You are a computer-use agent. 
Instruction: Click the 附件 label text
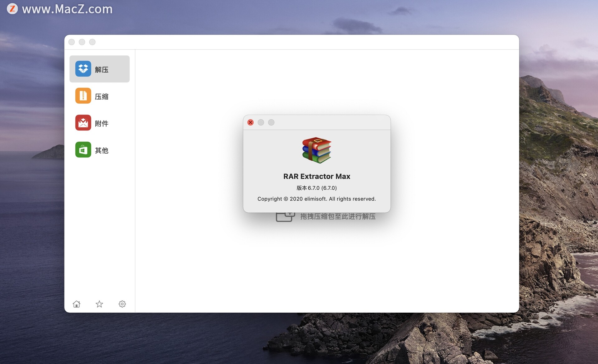tap(102, 124)
